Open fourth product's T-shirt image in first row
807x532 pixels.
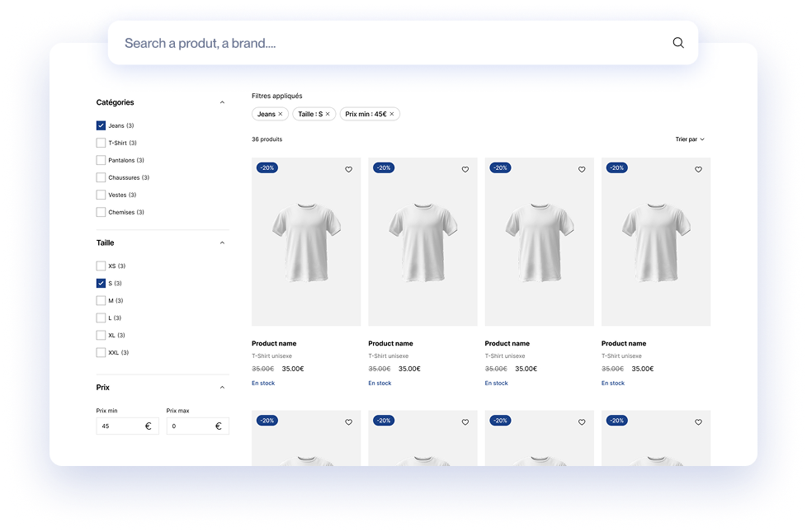pyautogui.click(x=656, y=242)
